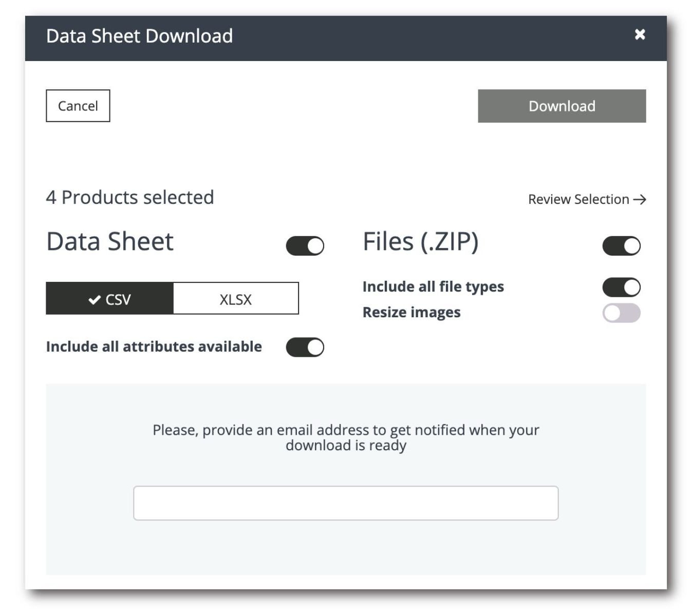Click the email address input field
This screenshot has height=616, width=692.
pos(346,502)
